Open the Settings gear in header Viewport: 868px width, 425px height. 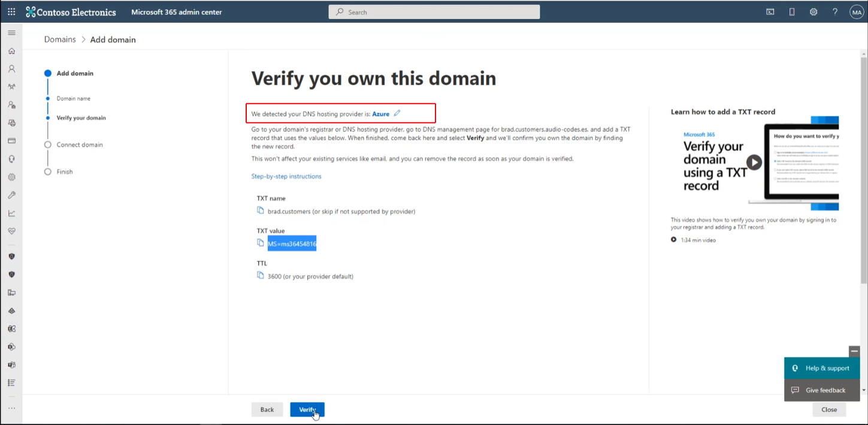coord(813,12)
